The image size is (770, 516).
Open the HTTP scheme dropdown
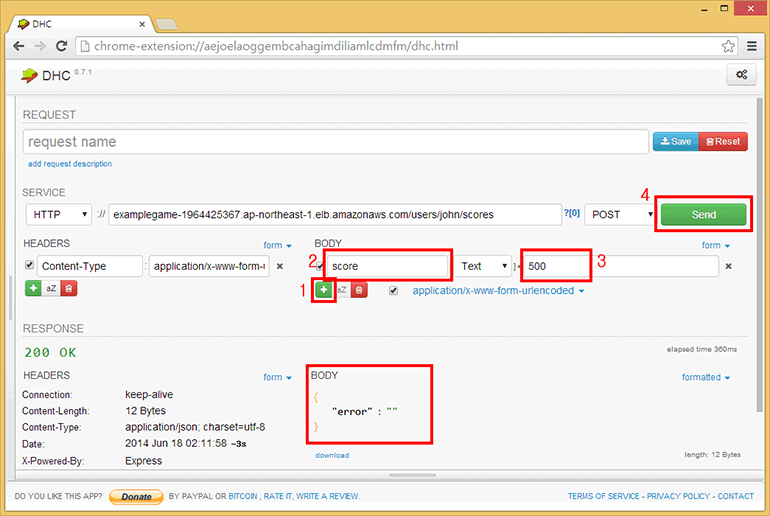coord(59,214)
